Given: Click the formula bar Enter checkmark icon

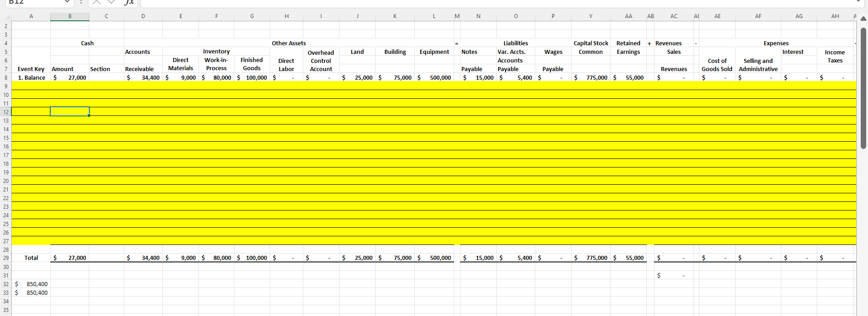Looking at the screenshot, I should 112,2.
